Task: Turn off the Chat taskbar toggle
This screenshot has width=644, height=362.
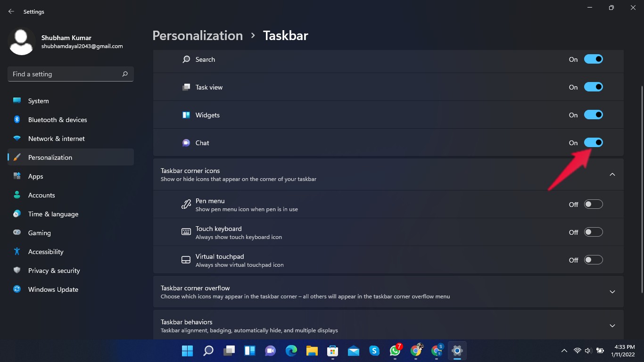Action: [x=593, y=143]
